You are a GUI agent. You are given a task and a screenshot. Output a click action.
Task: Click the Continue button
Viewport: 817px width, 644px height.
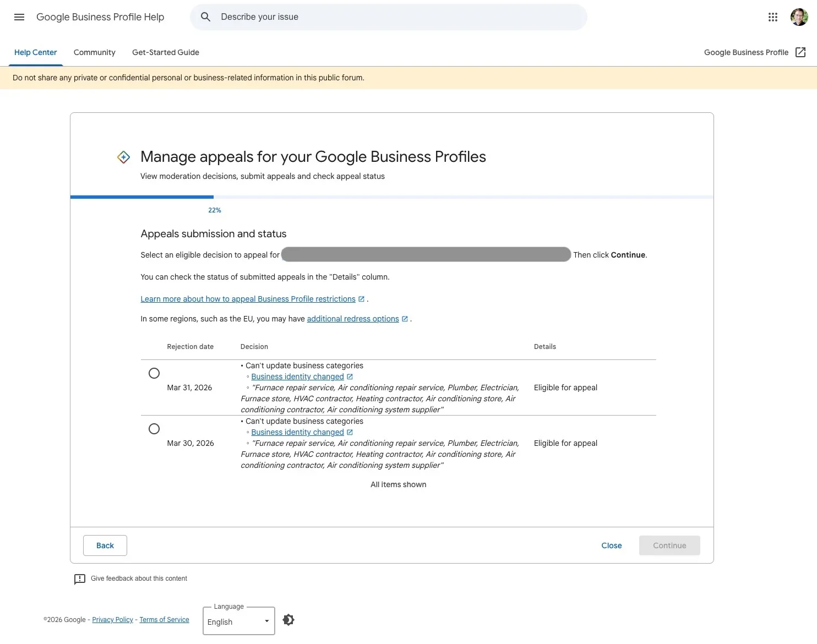pyautogui.click(x=669, y=545)
